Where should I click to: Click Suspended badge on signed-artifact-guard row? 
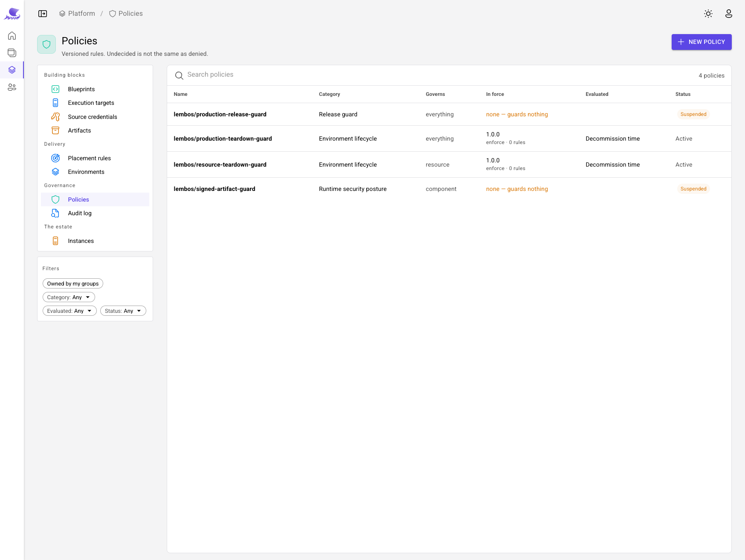(693, 189)
